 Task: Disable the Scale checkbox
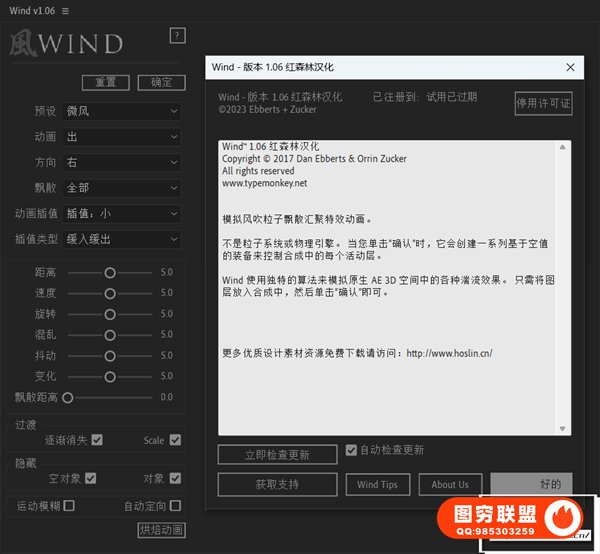point(175,440)
